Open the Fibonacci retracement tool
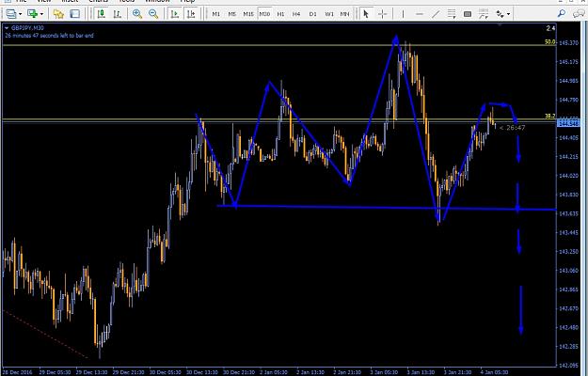588x376 pixels. [x=452, y=14]
